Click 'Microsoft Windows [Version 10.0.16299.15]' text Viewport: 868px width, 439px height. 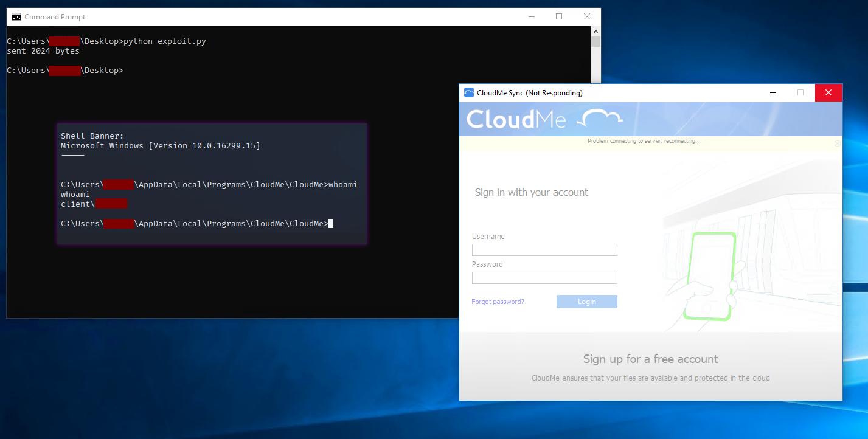click(161, 146)
